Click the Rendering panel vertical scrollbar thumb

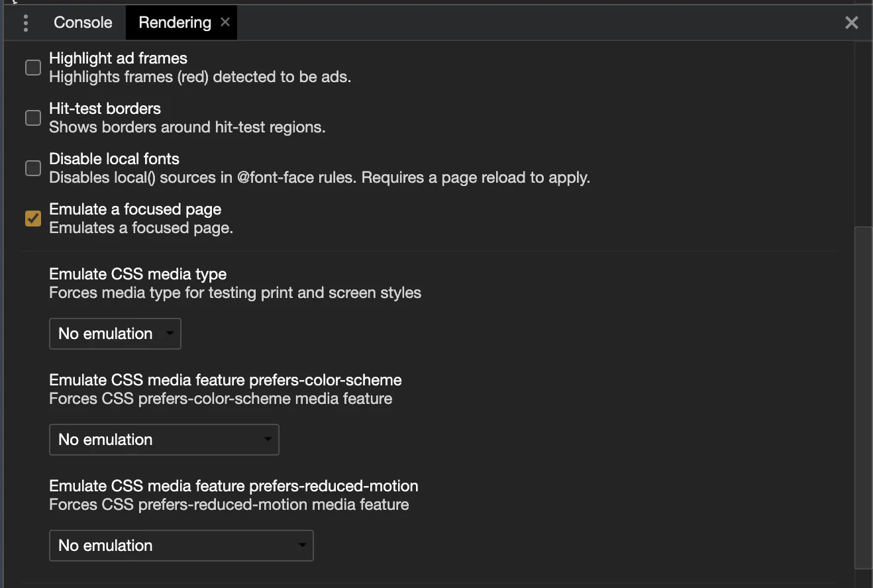863,397
